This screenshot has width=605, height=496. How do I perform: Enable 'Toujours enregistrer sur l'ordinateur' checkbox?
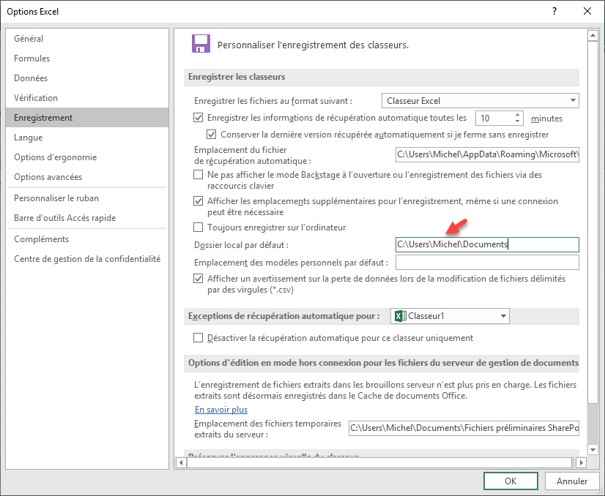[198, 226]
